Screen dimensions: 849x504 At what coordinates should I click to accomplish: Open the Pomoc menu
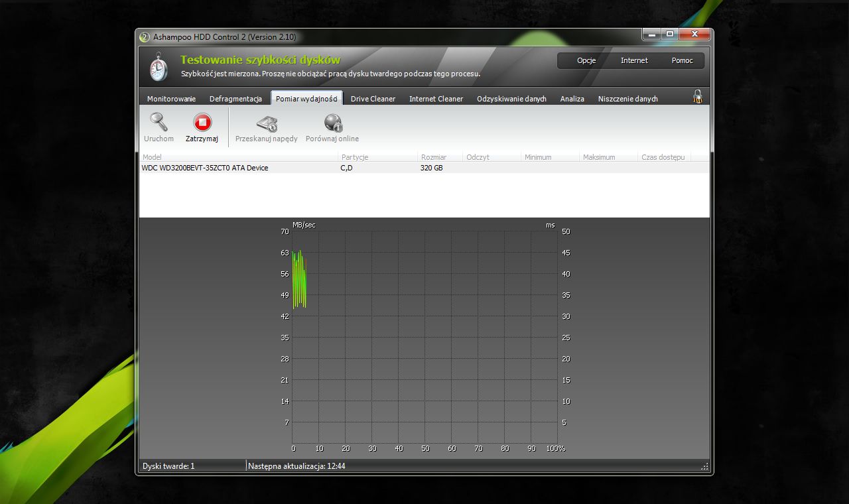682,60
